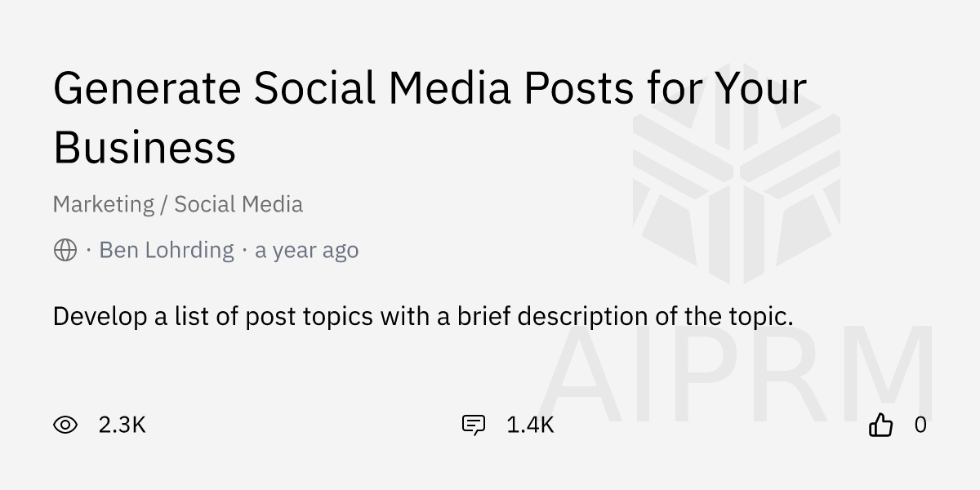Click the eye views icon
Viewport: 980px width, 490px height.
point(65,425)
